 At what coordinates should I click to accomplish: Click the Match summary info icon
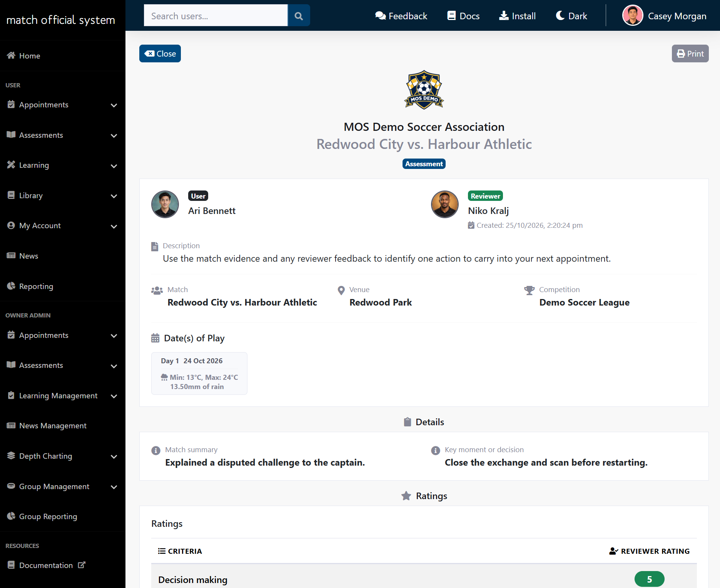click(156, 450)
